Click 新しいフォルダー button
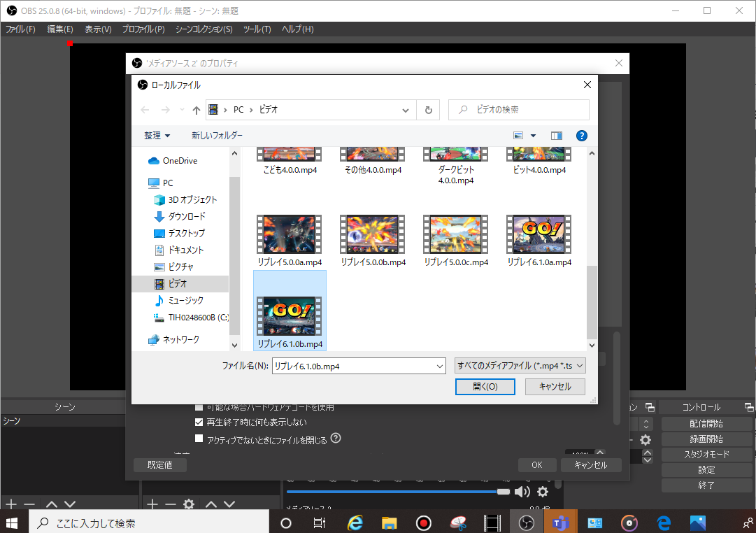This screenshot has width=756, height=533. [x=217, y=136]
